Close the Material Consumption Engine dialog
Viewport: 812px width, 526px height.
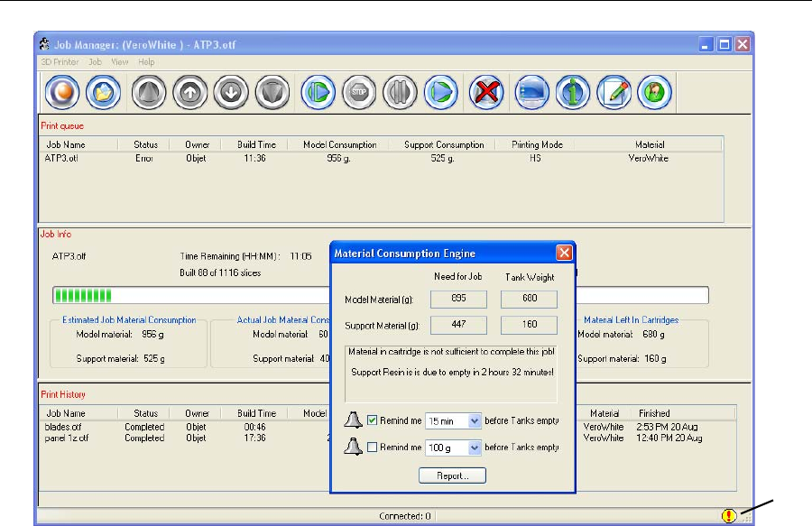point(564,254)
